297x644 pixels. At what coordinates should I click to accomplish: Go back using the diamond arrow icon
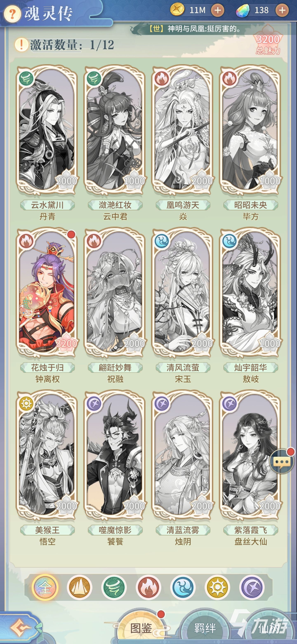point(20,627)
